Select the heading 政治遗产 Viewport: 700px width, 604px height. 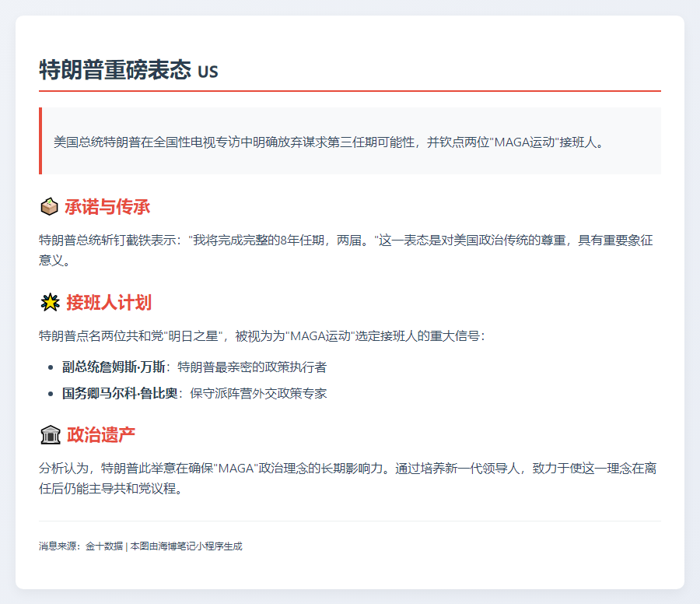(101, 434)
